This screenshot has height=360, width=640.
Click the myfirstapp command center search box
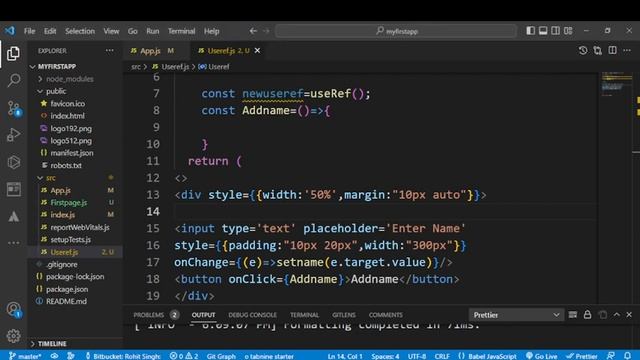(x=396, y=31)
